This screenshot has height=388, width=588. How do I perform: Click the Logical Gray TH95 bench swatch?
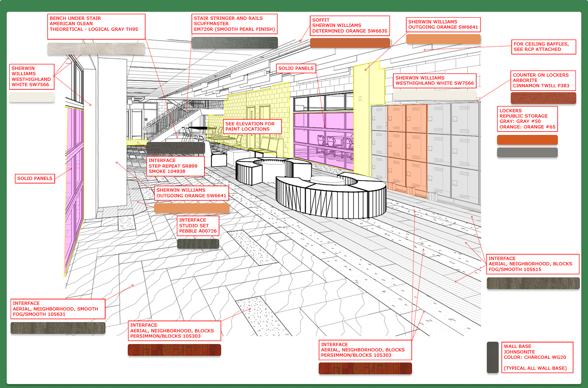[x=96, y=49]
